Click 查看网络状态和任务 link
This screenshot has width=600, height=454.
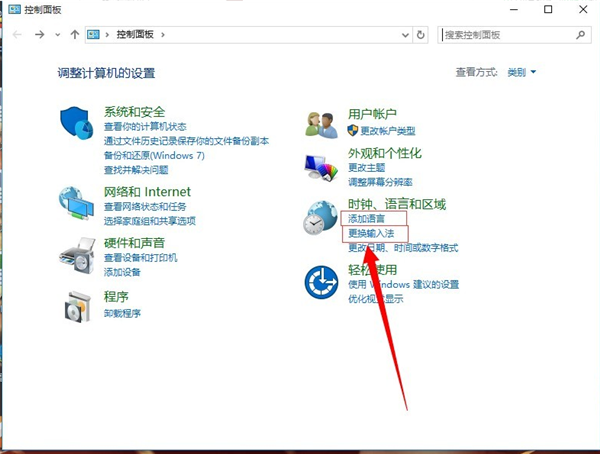click(145, 207)
